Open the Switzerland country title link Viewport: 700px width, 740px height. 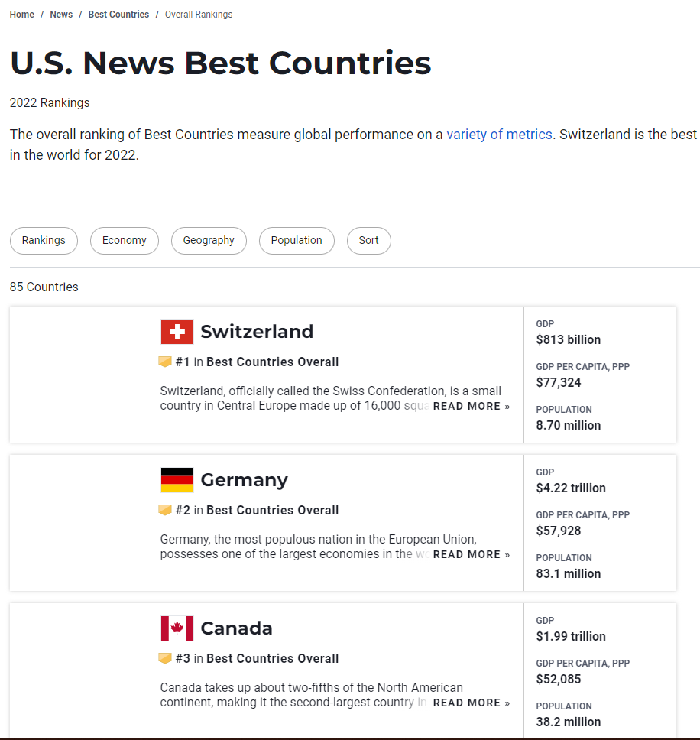257,332
